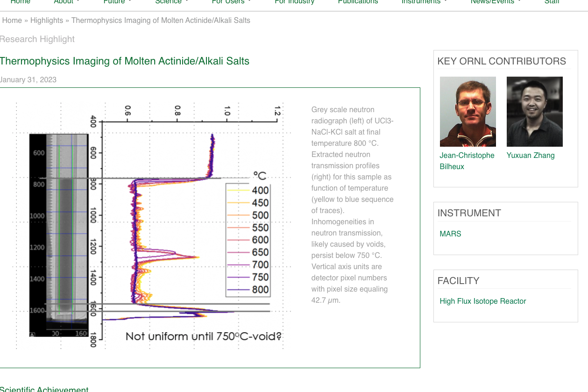Open the Jean-Christophe Bilheux name link
Image resolution: width=588 pixels, height=392 pixels.
pos(467,161)
